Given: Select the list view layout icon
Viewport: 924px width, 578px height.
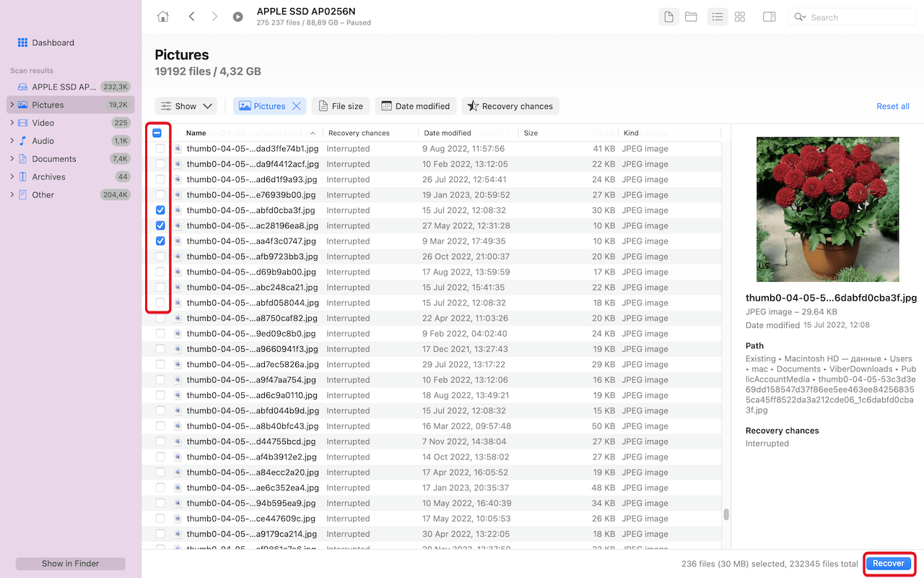Looking at the screenshot, I should point(717,17).
